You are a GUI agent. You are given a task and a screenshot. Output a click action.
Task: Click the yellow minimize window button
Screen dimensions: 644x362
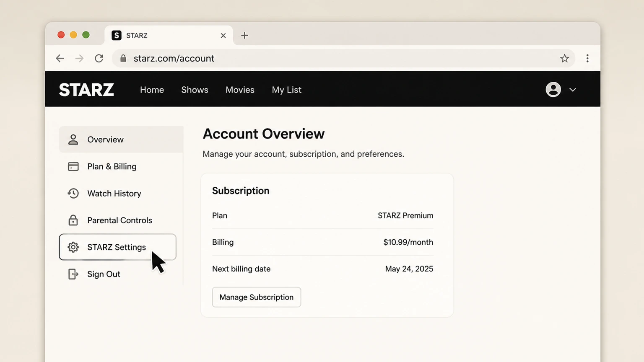click(x=73, y=35)
